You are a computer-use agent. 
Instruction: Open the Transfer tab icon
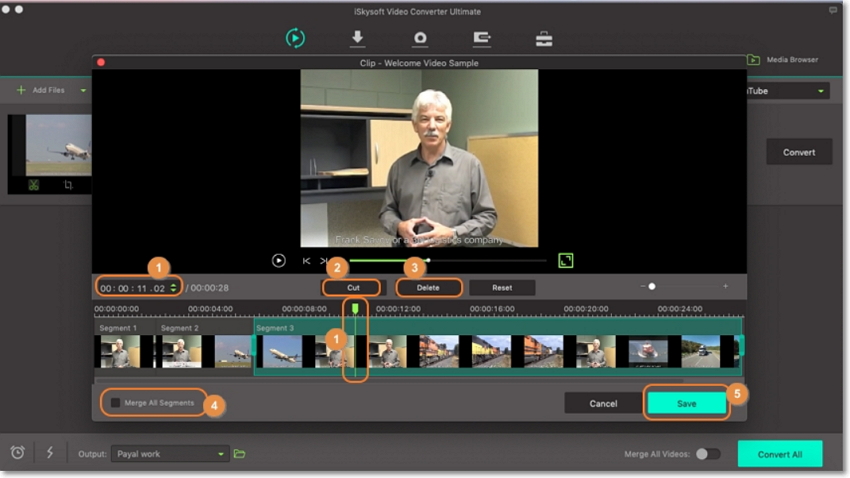click(481, 38)
